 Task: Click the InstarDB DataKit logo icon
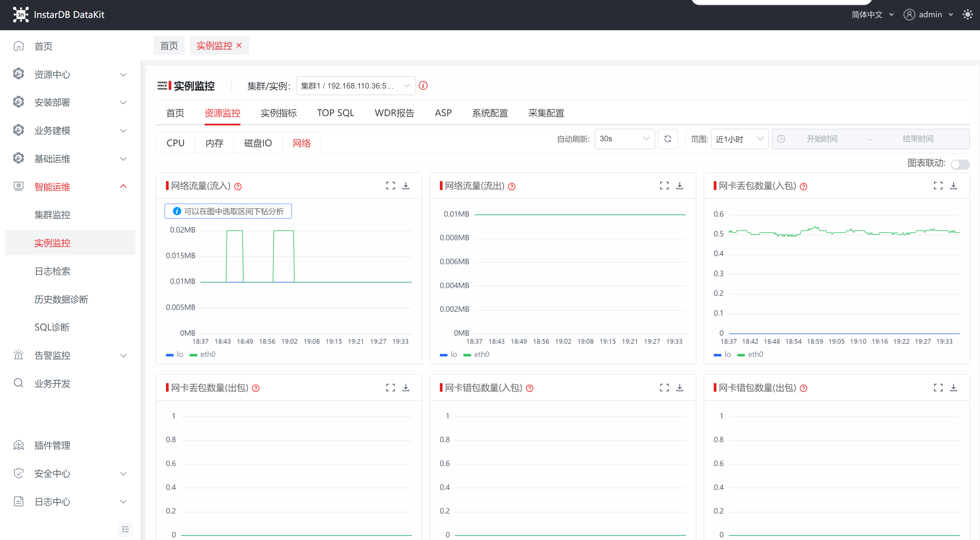tap(21, 15)
